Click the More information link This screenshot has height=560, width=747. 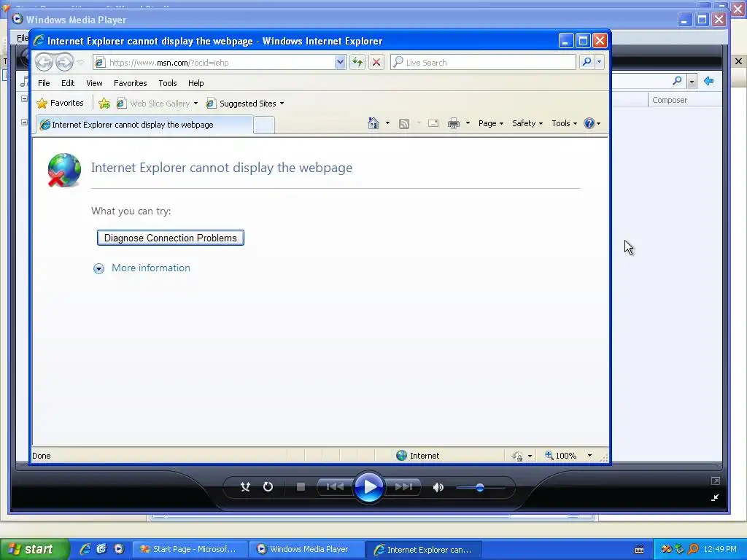coord(150,268)
